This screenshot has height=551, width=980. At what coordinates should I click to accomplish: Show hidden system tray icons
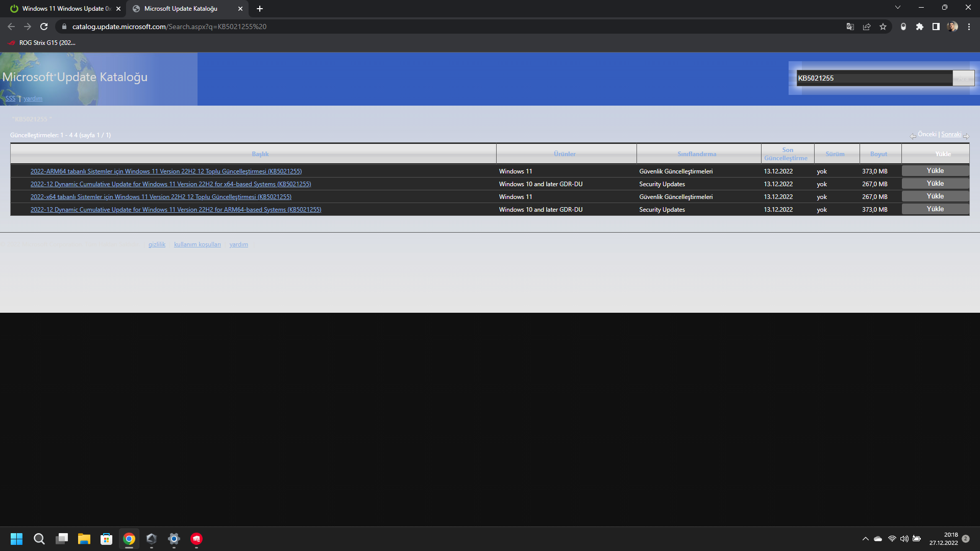(866, 539)
